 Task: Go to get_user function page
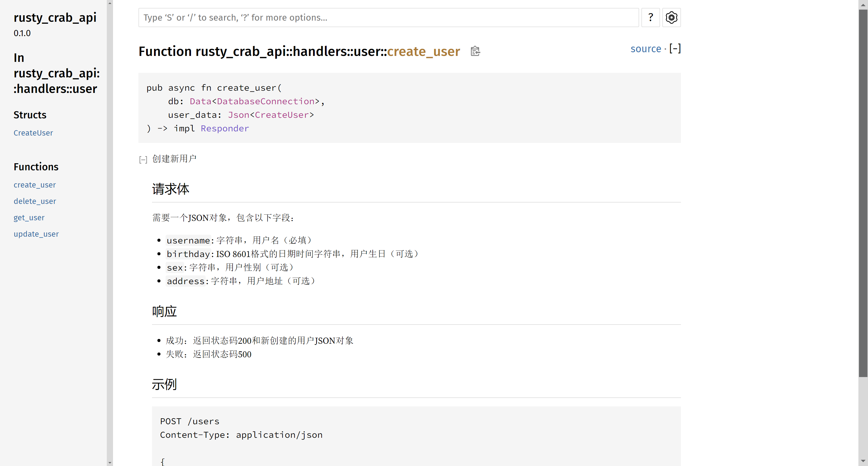click(x=29, y=217)
